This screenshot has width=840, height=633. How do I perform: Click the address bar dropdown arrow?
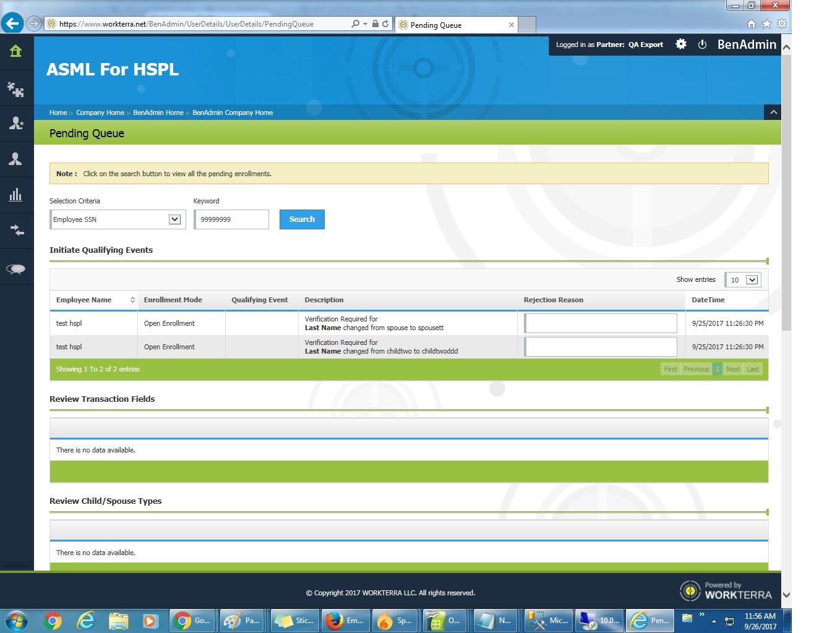[x=366, y=23]
